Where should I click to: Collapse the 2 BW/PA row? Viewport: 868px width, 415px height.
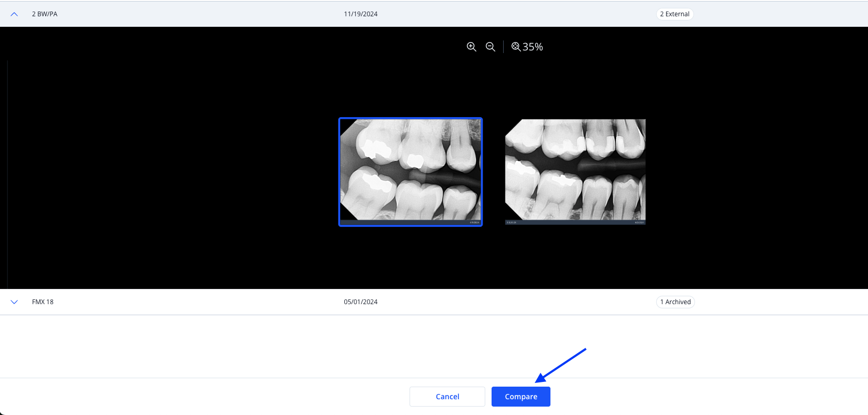point(14,14)
